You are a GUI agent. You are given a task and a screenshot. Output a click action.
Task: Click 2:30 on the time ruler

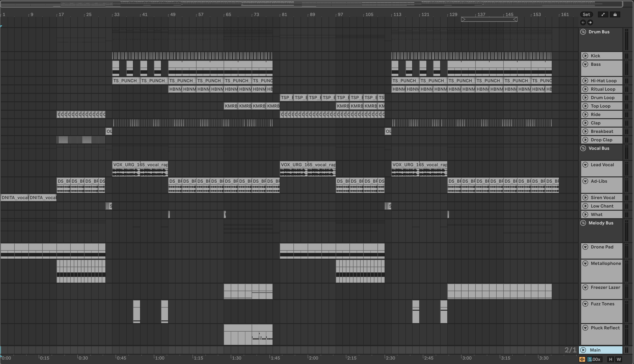(x=390, y=358)
